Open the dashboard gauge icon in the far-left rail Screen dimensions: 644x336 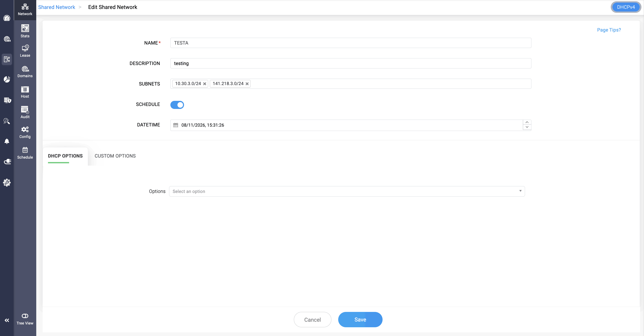click(7, 18)
